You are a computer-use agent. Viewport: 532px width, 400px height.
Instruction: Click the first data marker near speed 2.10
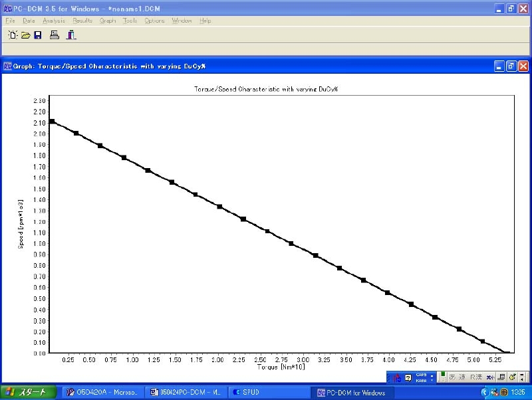(x=52, y=122)
